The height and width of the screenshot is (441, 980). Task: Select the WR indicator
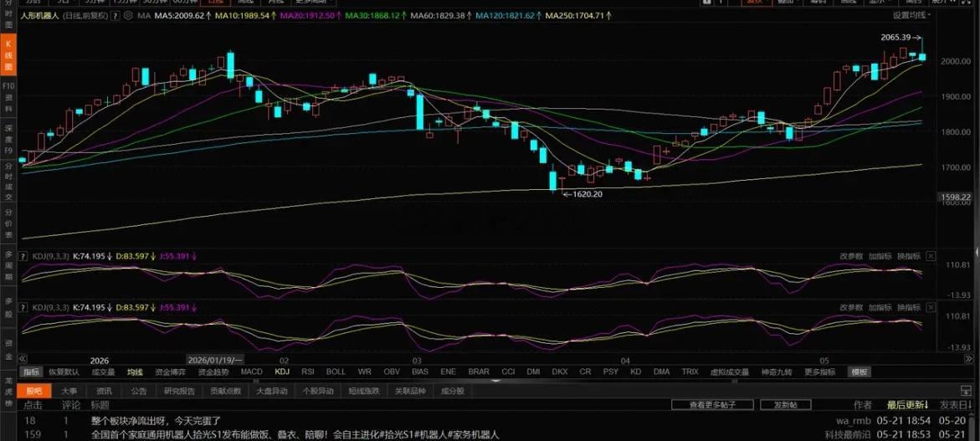364,372
